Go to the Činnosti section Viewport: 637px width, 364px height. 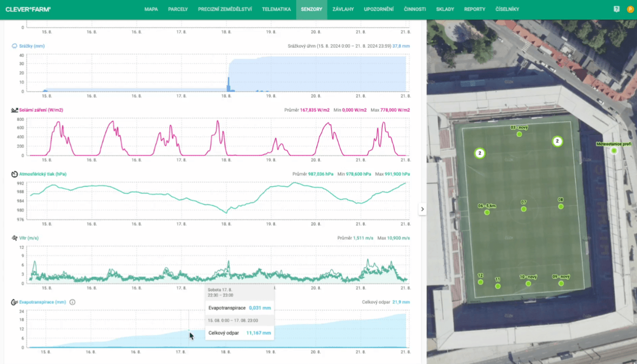pyautogui.click(x=415, y=9)
